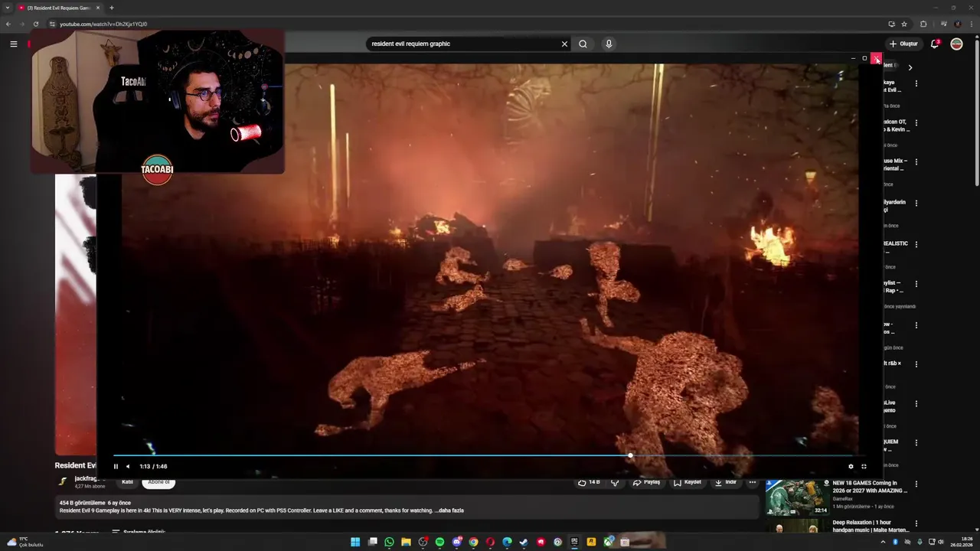Expand the description with ...daha fazla
Image resolution: width=980 pixels, height=551 pixels.
[x=450, y=510]
